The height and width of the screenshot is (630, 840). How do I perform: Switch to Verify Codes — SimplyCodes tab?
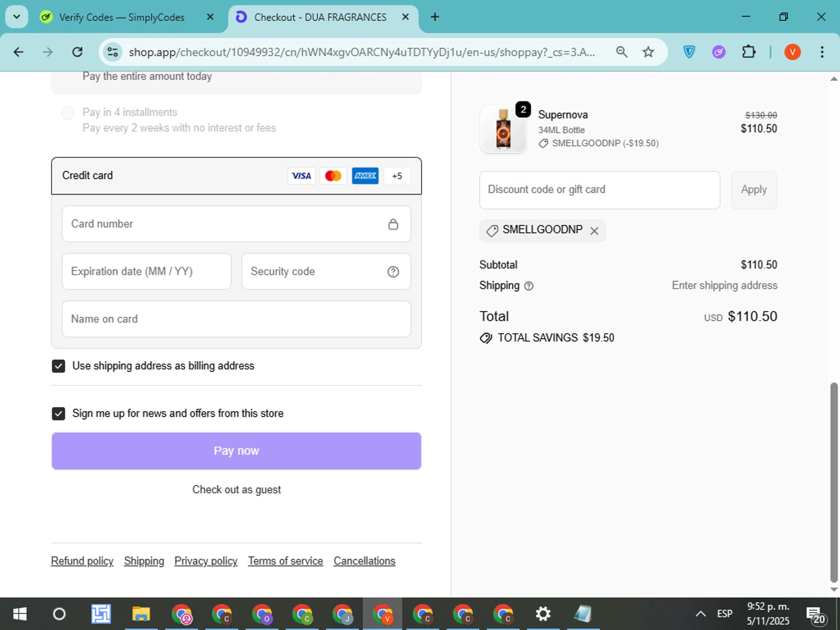tap(122, 17)
